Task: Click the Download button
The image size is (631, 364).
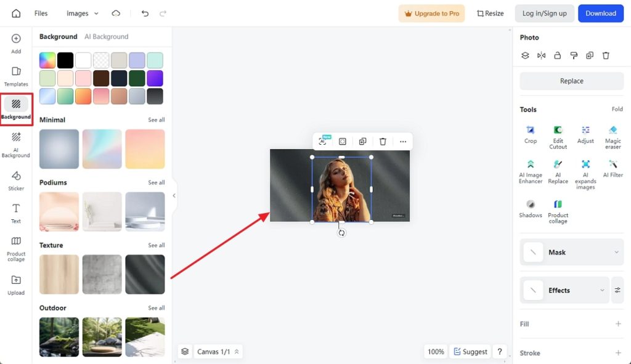Action: (x=600, y=14)
